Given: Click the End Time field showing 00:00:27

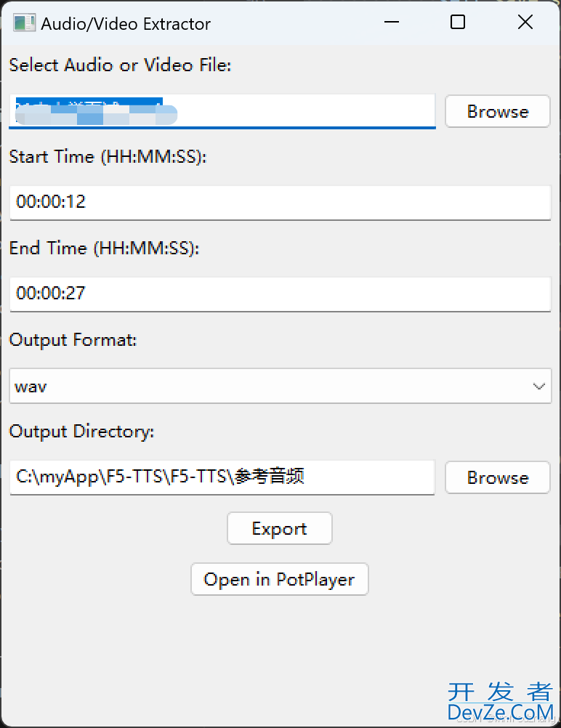Looking at the screenshot, I should coord(280,294).
